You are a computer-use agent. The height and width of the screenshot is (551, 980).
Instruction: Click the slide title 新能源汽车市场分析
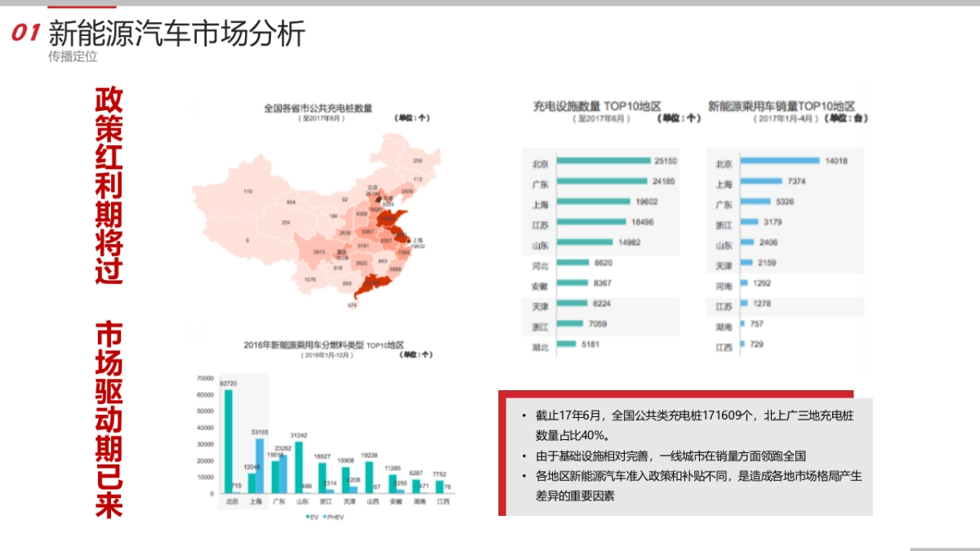tap(176, 34)
